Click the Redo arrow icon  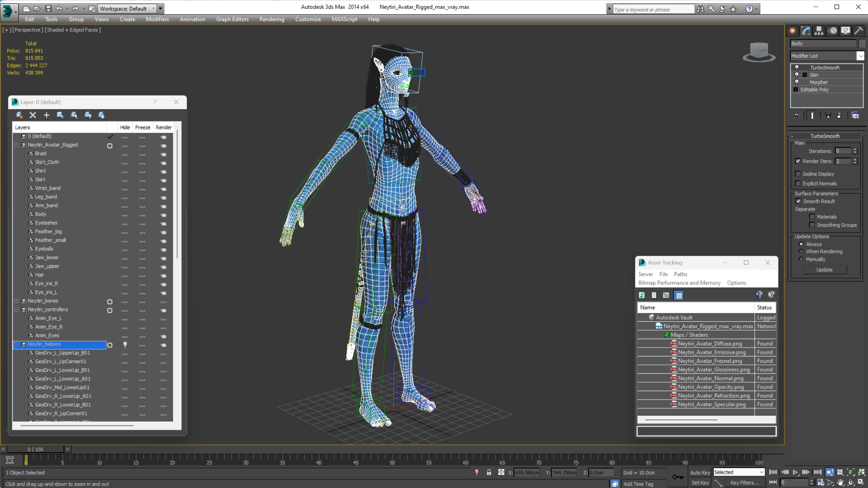tap(75, 9)
